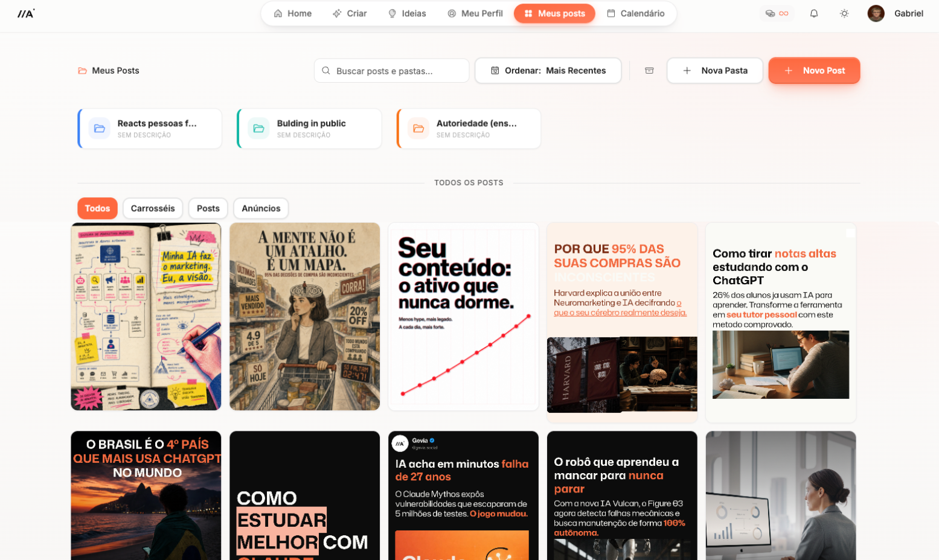The image size is (939, 560).
Task: Open the Reacts pessoas f... folder
Action: click(150, 129)
